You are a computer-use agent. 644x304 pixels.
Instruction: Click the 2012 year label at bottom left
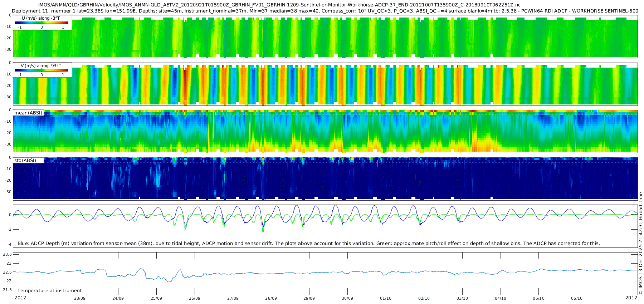coord(20,298)
